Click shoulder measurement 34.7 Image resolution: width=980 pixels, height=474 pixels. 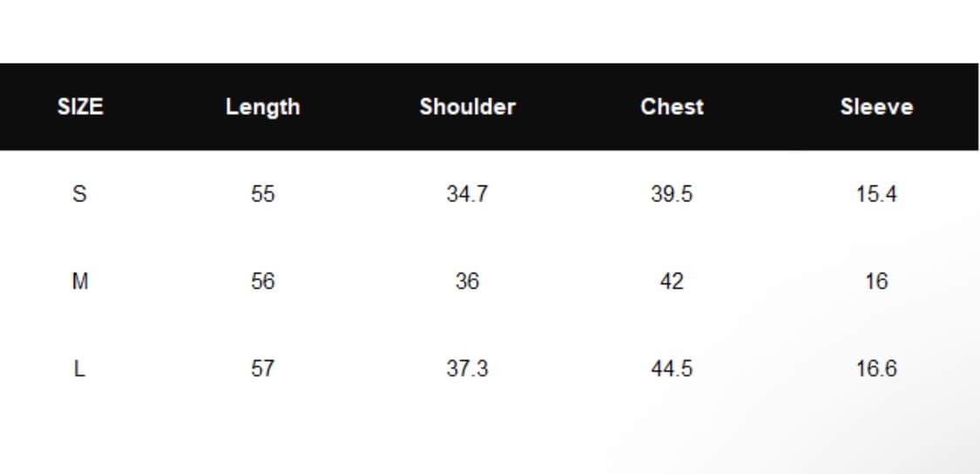click(467, 193)
